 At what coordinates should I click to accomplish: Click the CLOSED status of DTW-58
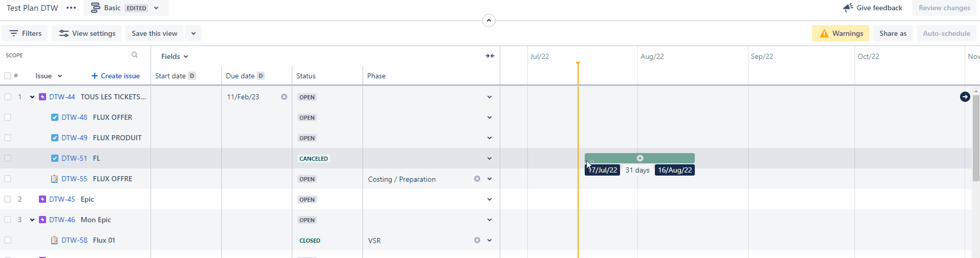(310, 241)
